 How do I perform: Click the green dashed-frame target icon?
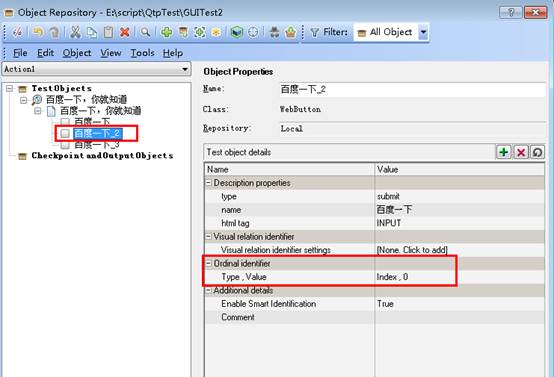200,32
